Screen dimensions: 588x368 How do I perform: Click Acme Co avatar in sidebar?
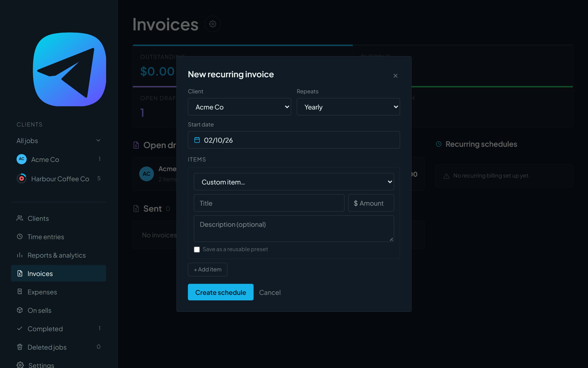(22, 159)
